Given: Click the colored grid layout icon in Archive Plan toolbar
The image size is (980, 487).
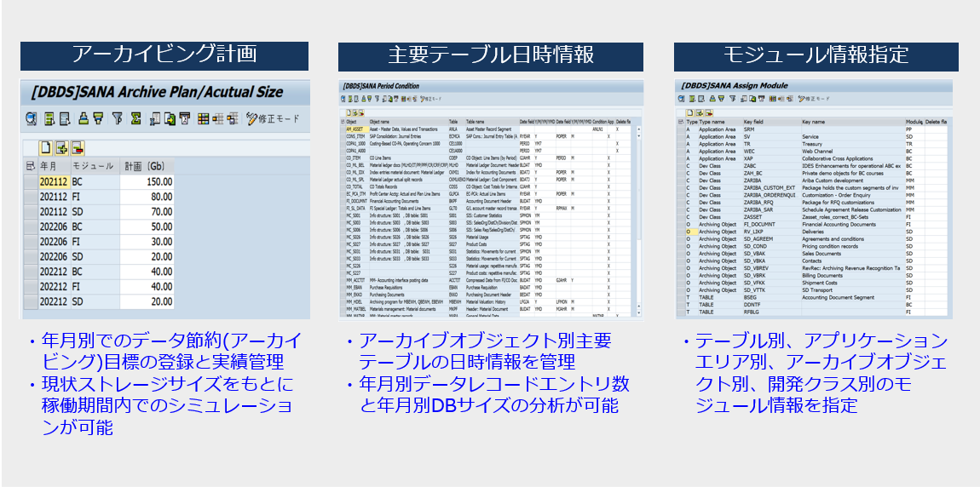Looking at the screenshot, I should click(203, 118).
